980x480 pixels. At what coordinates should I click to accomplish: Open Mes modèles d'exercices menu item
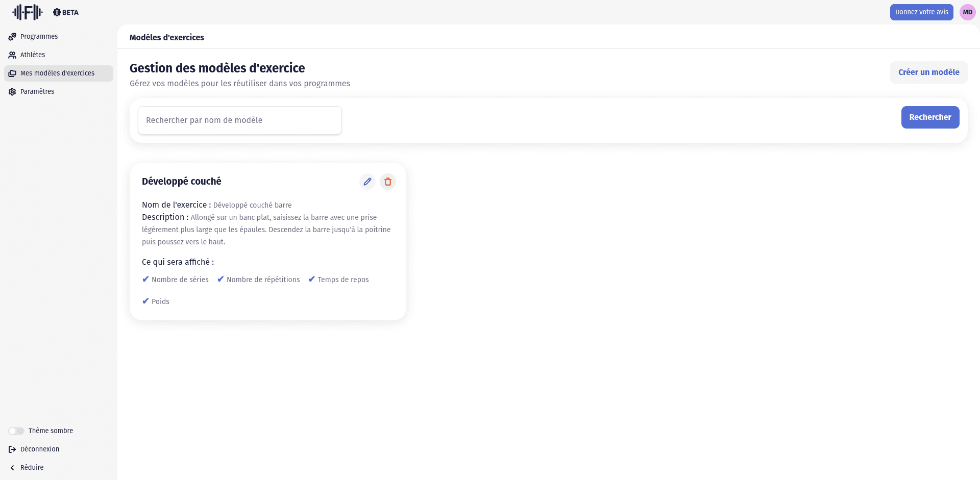tap(57, 73)
